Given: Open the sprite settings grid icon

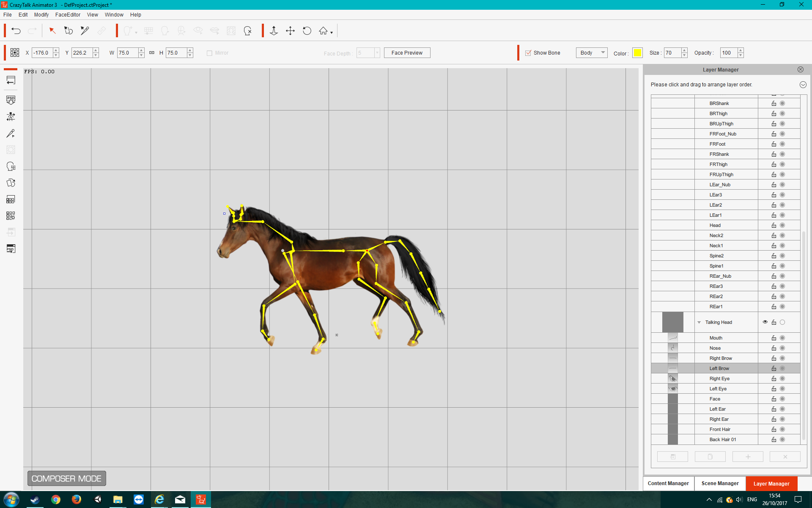Looking at the screenshot, I should coord(11,216).
